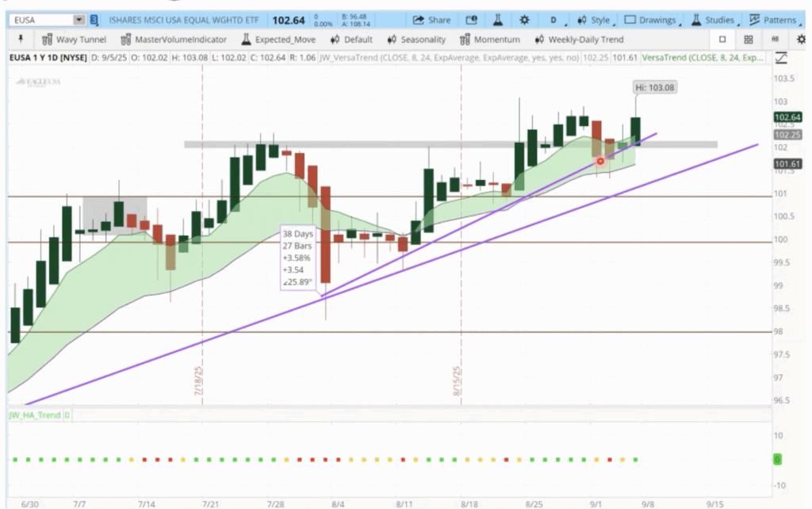Click the 9/8 date on the time axis
Image resolution: width=812 pixels, height=509 pixels.
648,503
